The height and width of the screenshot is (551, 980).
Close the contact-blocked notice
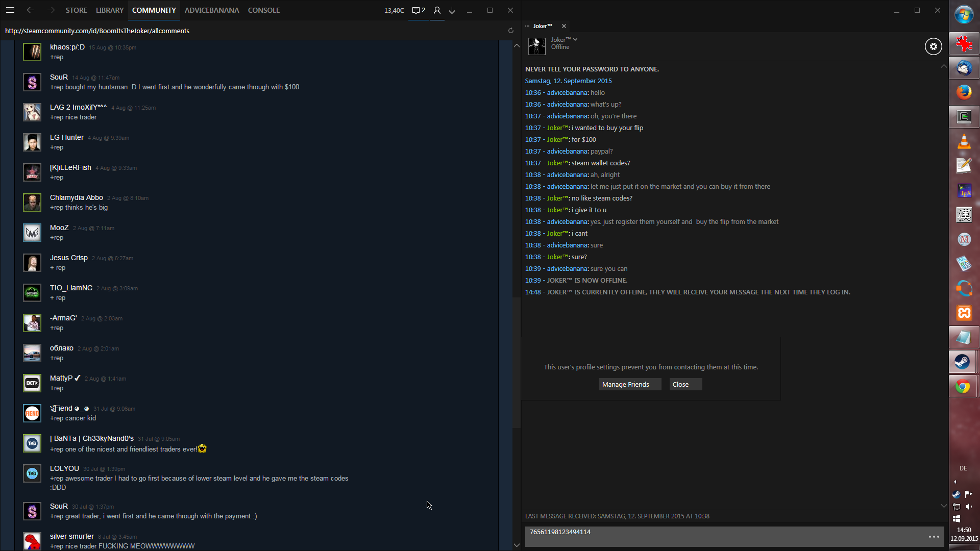tap(685, 384)
